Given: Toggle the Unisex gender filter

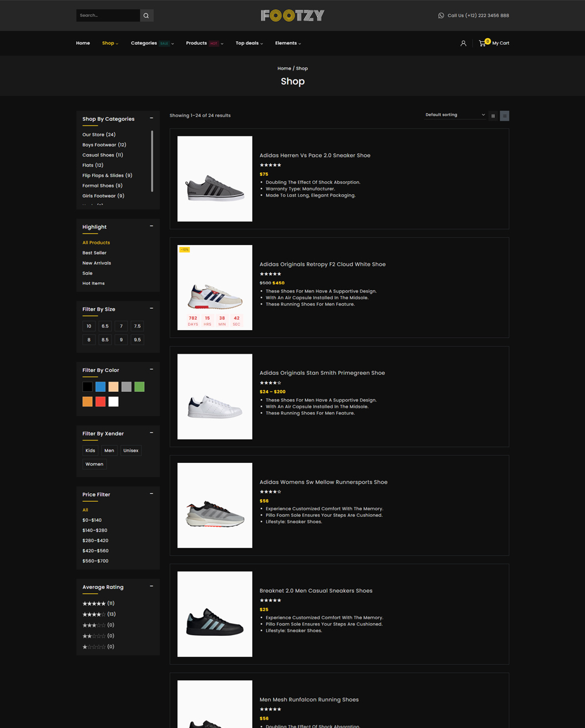Looking at the screenshot, I should point(131,451).
